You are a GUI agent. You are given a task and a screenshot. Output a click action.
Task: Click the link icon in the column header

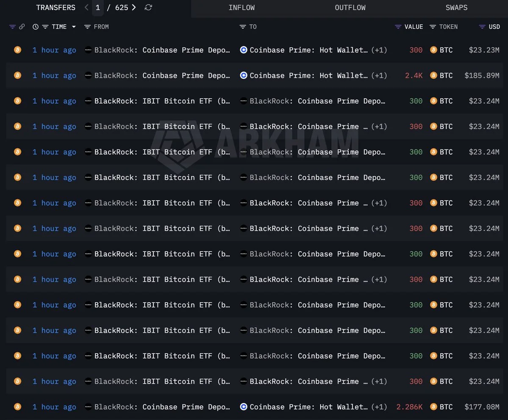[x=22, y=27]
